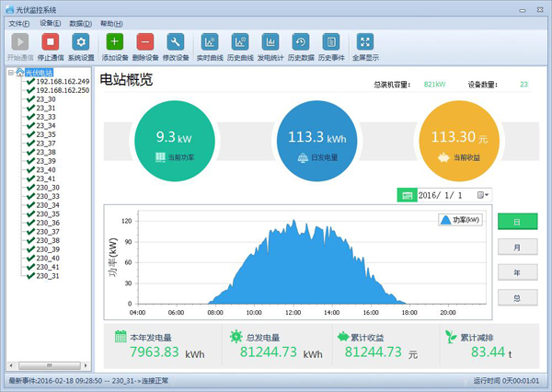Click the 停止通信 stop button
Image resolution: width=552 pixels, height=392 pixels.
(50, 42)
